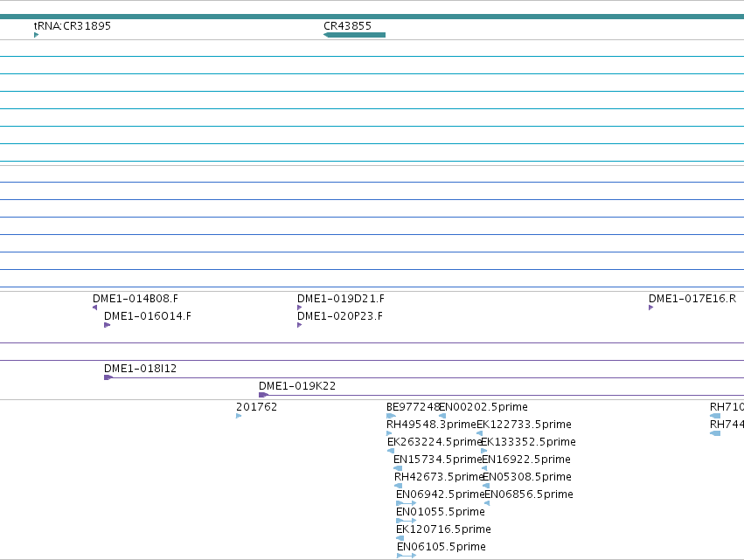
Task: Open the DME1-014B08.F feature label
Action: (x=136, y=299)
